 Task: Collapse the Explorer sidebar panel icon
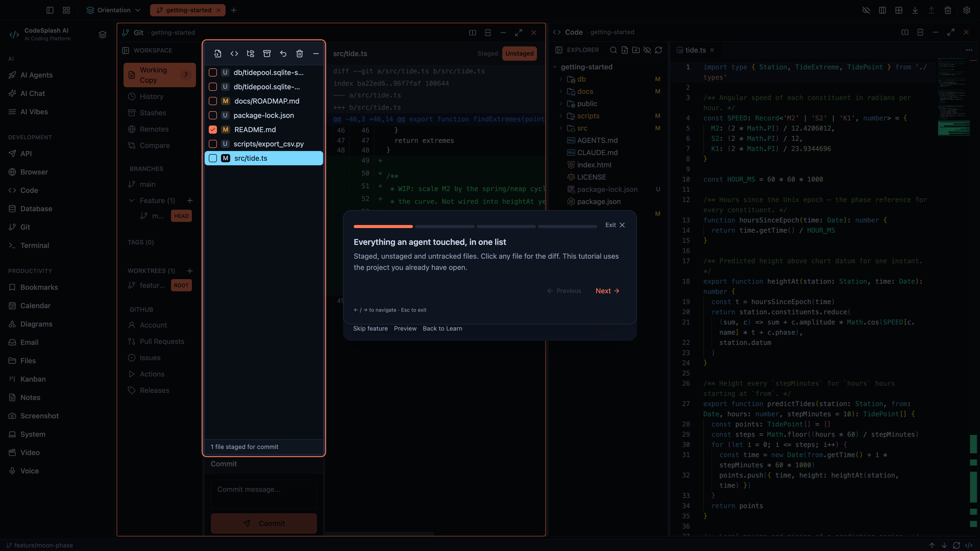[559, 50]
